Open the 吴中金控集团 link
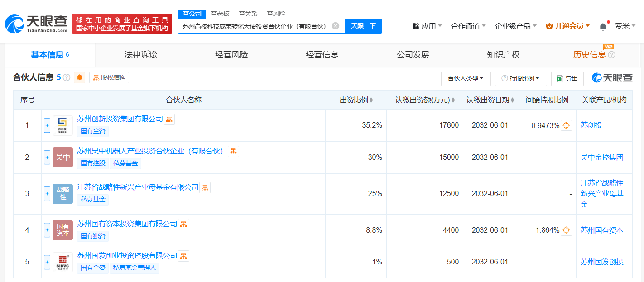The image size is (644, 282). pos(602,157)
